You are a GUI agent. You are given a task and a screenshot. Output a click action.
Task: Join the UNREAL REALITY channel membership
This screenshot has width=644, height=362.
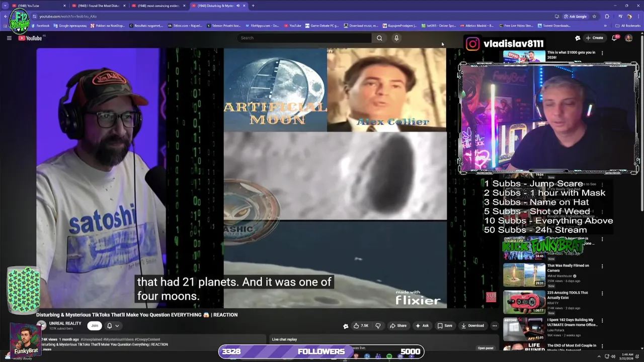coord(94,325)
